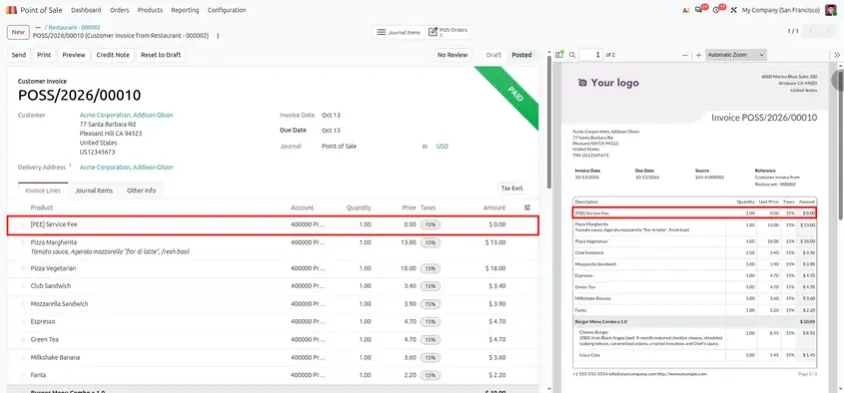The image size is (844, 393).
Task: Select the Green Tea invoice line
Action: pos(273,340)
